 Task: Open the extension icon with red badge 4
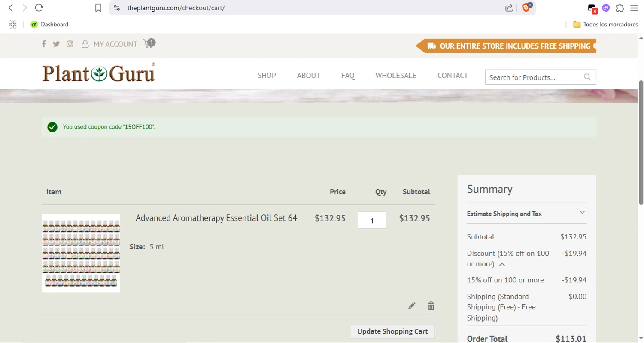(x=592, y=8)
